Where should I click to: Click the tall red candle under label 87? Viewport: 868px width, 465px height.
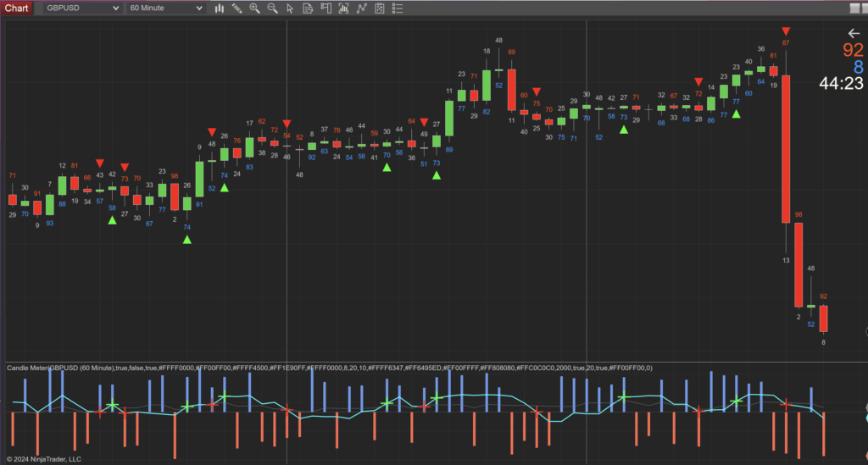click(786, 149)
